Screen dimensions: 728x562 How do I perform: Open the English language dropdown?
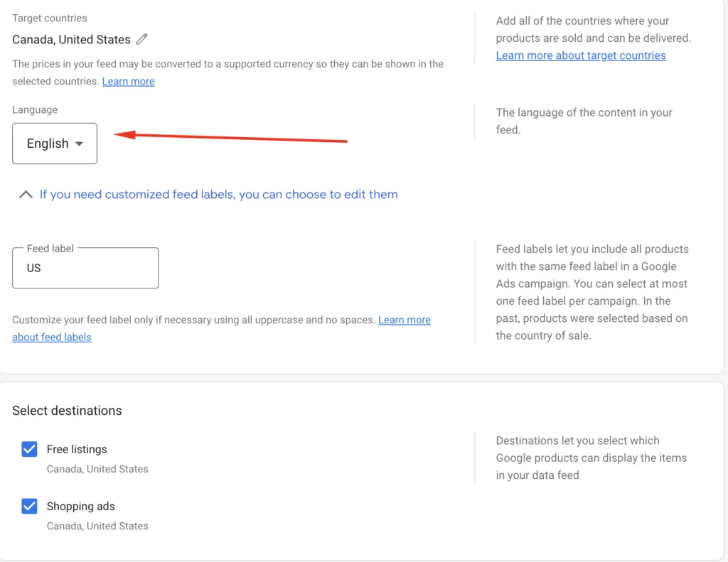point(55,144)
